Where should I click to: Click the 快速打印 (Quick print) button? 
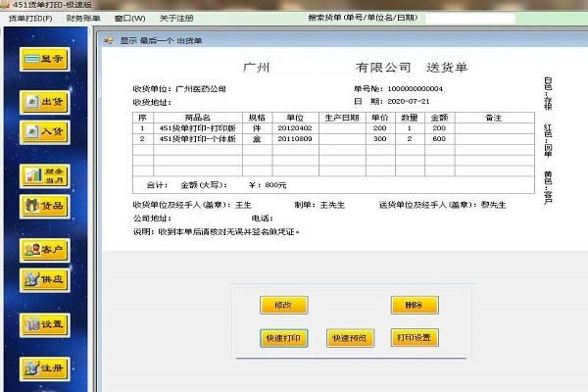[x=283, y=338]
